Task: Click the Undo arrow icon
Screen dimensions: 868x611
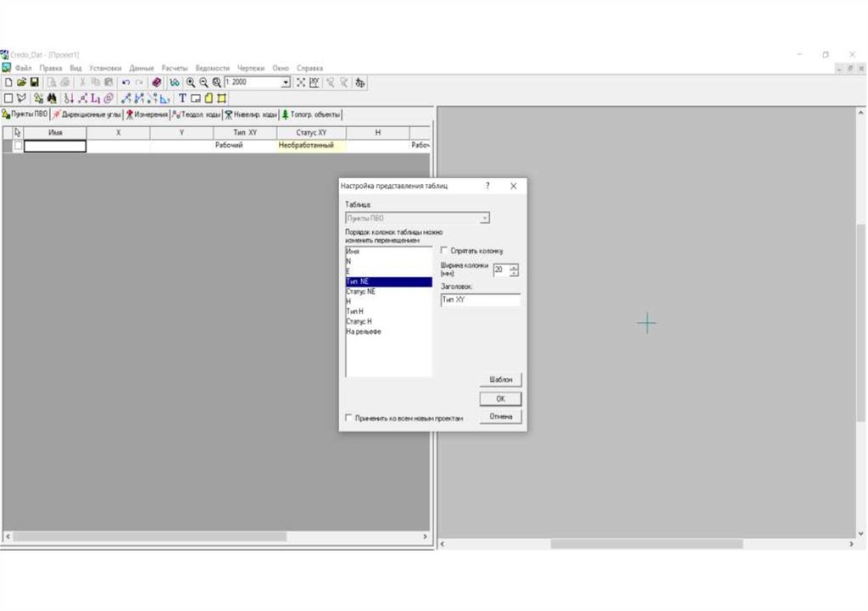Action: pos(126,82)
